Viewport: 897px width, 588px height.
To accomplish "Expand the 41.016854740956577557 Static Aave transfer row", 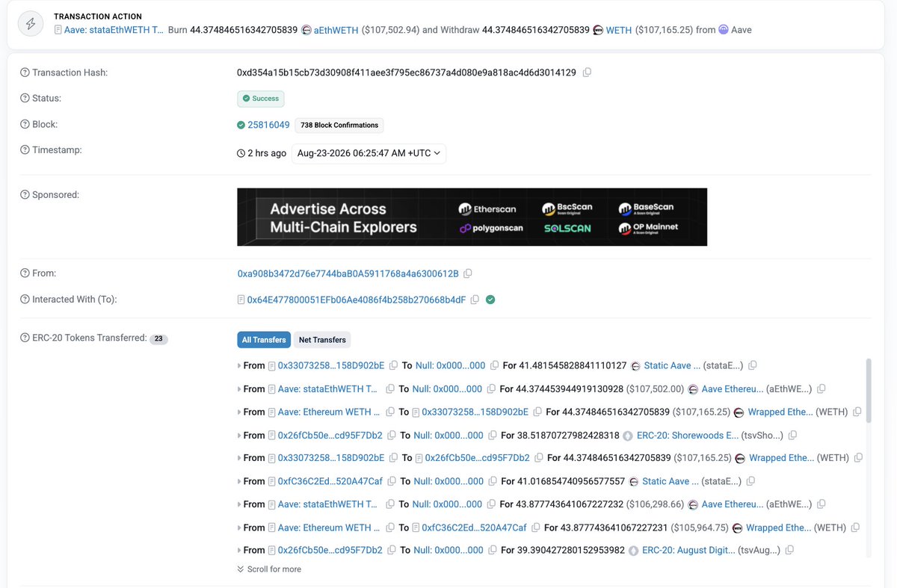I will (239, 481).
